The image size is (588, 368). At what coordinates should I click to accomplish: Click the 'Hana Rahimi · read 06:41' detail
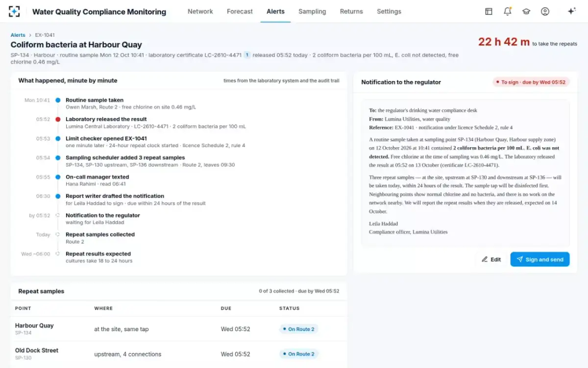[96, 184]
